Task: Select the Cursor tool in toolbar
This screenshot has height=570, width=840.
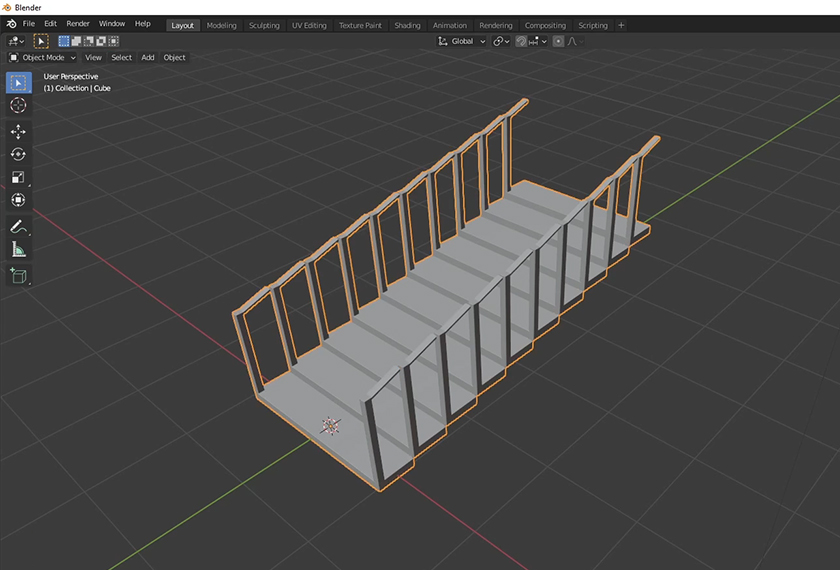Action: (x=18, y=105)
